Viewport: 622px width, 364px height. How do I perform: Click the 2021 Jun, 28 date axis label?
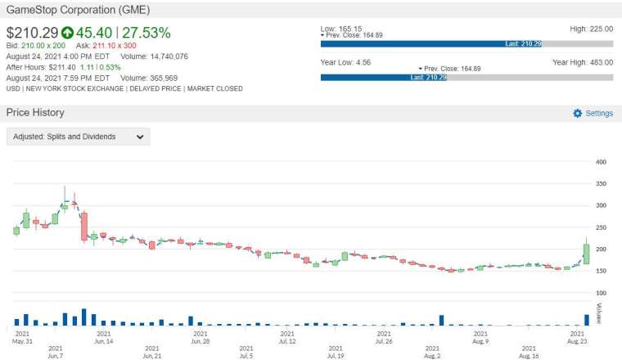pyautogui.click(x=201, y=338)
